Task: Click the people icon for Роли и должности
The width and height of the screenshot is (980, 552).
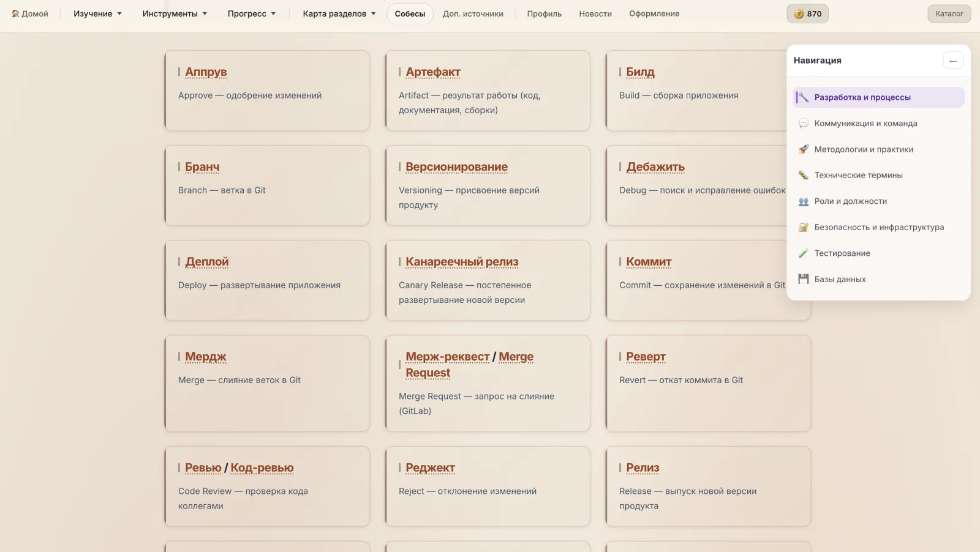Action: pyautogui.click(x=803, y=201)
